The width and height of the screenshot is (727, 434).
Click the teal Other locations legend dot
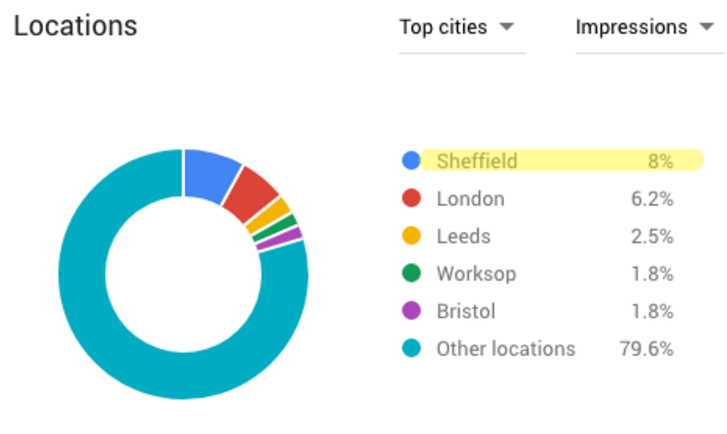click(x=410, y=349)
